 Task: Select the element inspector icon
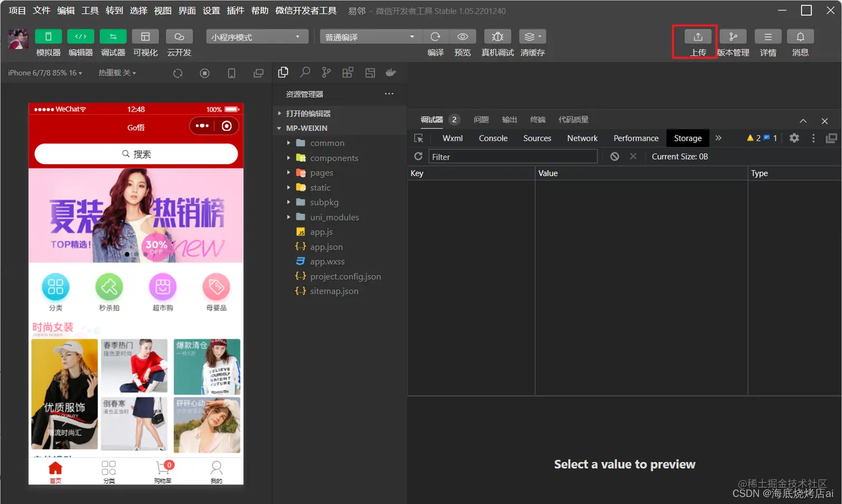coord(419,138)
